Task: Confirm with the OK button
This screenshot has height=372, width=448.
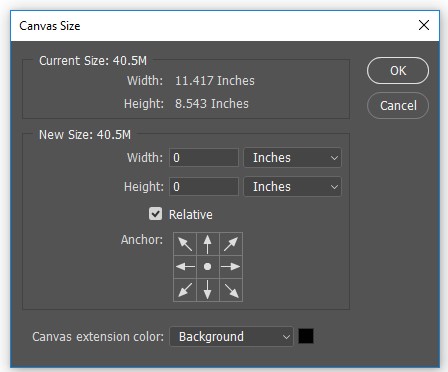Action: click(398, 71)
